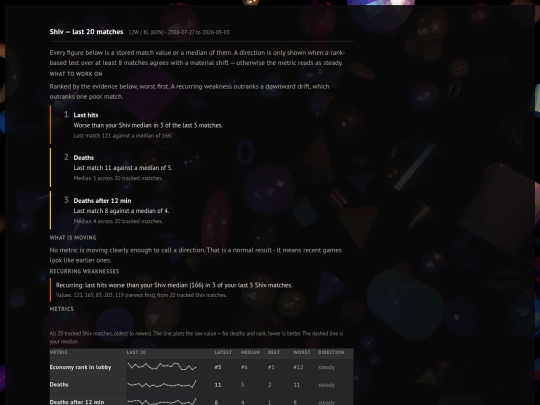Click the 'No metric is moving clearly enough' paragraph
The image size is (540, 405).
[196, 255]
